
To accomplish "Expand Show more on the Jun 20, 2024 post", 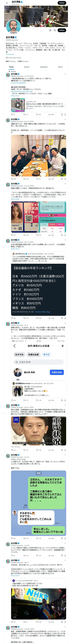I will 15,199.
